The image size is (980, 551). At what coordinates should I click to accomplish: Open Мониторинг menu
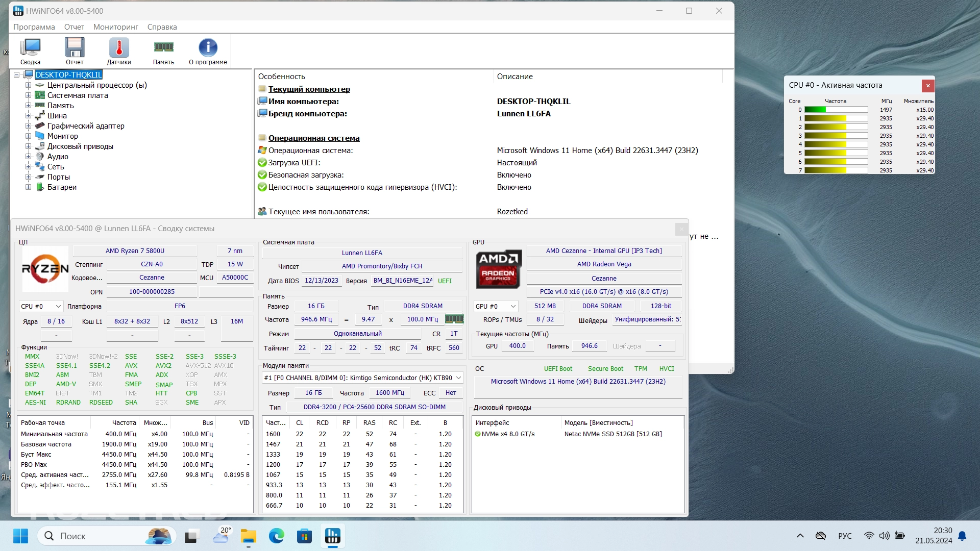click(116, 27)
